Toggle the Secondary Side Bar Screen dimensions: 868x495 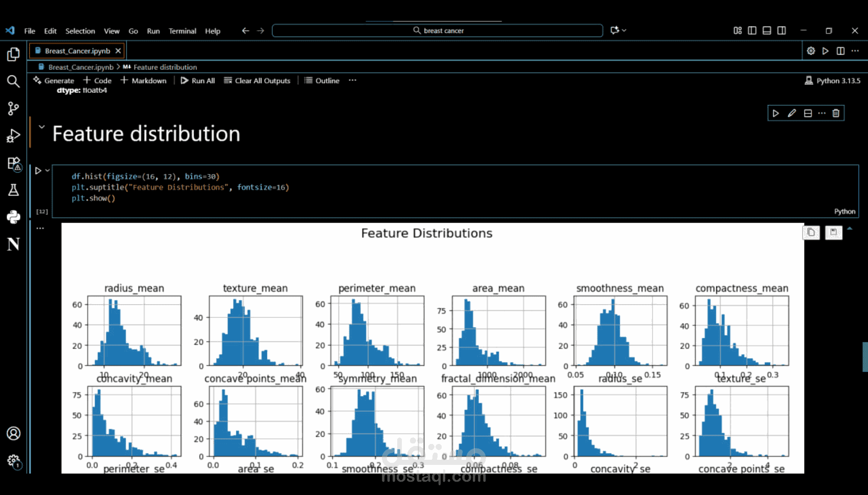(x=782, y=31)
